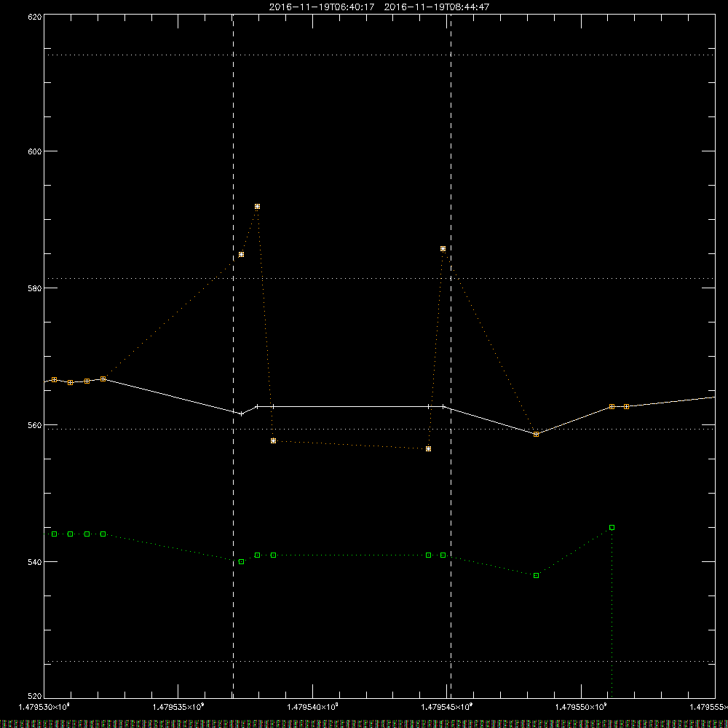Click the x-axis label 1.479550×10⁹
This screenshot has width=728, height=728.
[x=581, y=707]
